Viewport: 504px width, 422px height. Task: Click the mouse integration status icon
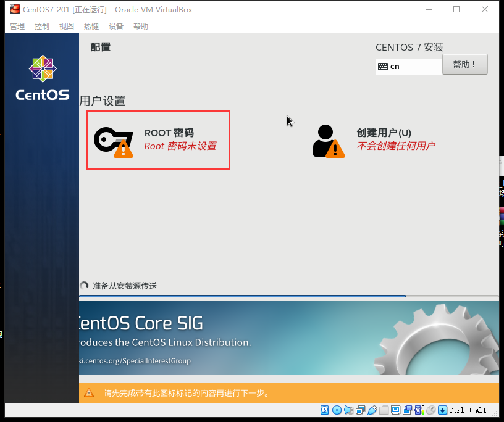click(430, 410)
